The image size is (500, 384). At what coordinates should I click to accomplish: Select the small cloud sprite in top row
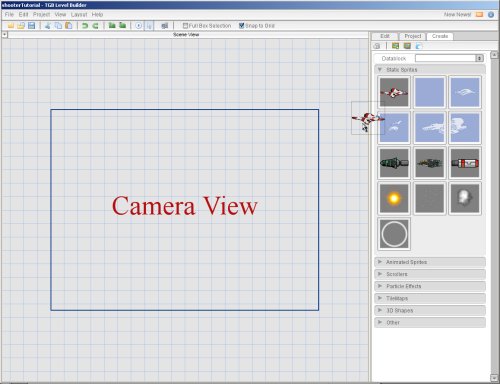click(x=465, y=92)
